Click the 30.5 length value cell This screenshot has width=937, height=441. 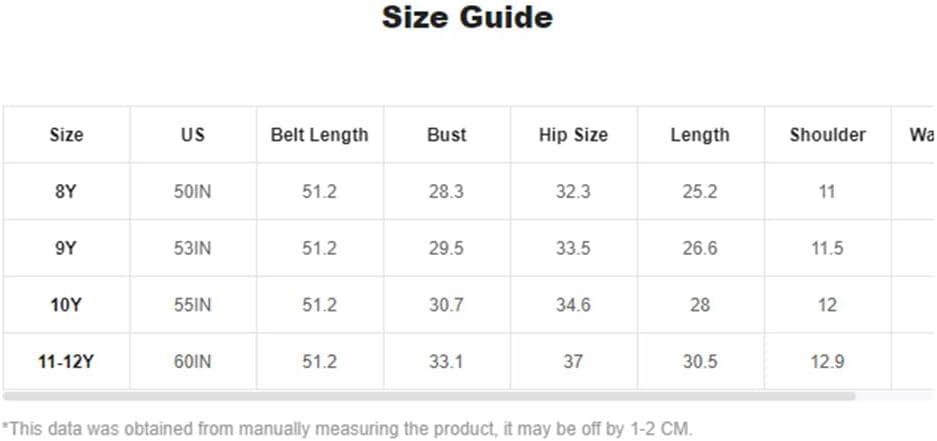(700, 362)
